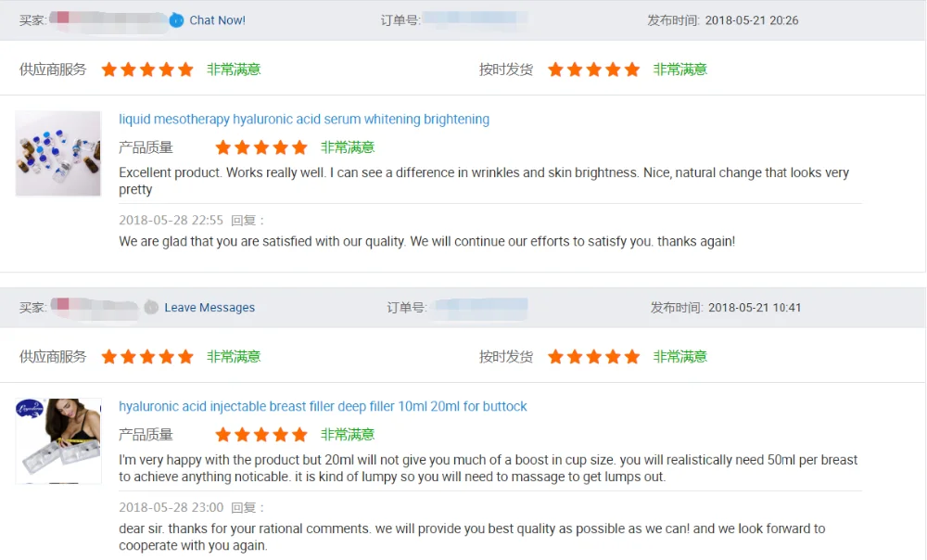Open the Leave Messages link
927x560 pixels.
point(210,308)
